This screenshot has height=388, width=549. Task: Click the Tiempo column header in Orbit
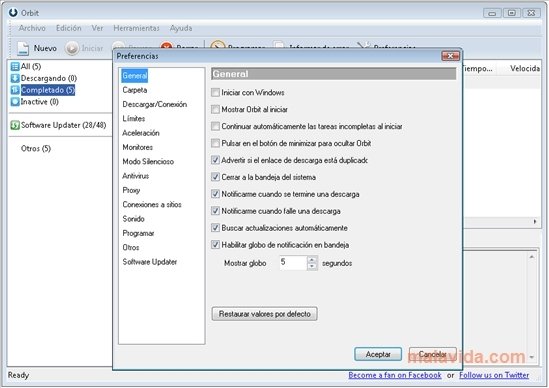coord(480,68)
